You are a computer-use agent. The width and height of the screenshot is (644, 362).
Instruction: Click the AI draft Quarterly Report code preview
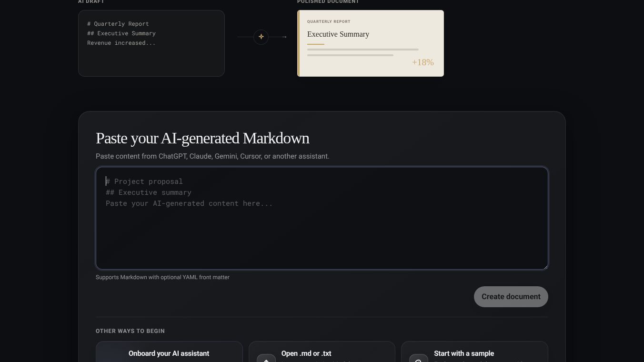click(151, 43)
